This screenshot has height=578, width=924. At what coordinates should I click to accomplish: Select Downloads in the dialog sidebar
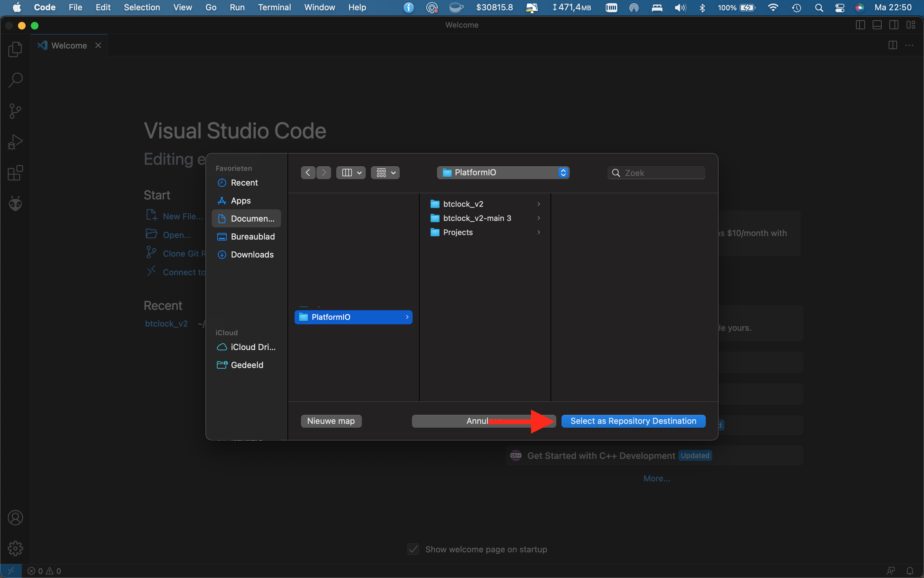pyautogui.click(x=246, y=255)
